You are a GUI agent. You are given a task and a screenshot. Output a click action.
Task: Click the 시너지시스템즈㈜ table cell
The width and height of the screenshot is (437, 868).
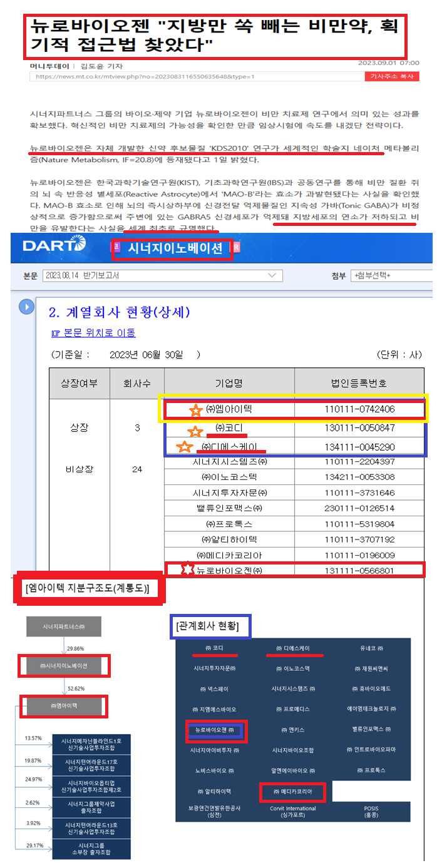pos(229,462)
